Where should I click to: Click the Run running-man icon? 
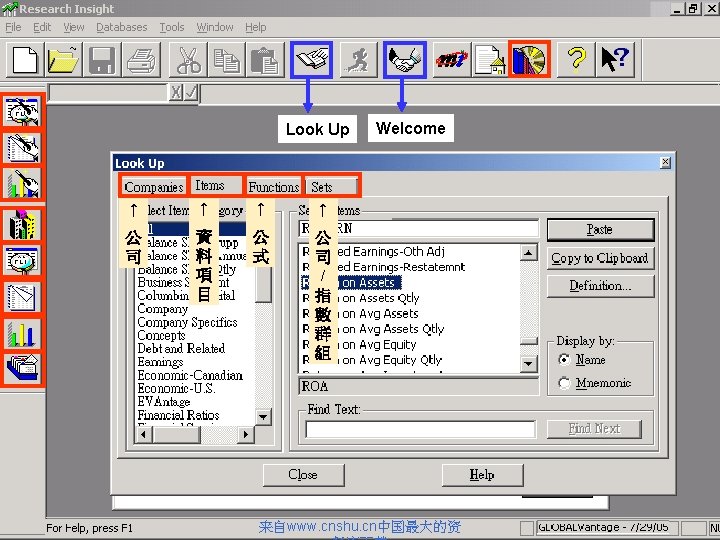point(359,60)
